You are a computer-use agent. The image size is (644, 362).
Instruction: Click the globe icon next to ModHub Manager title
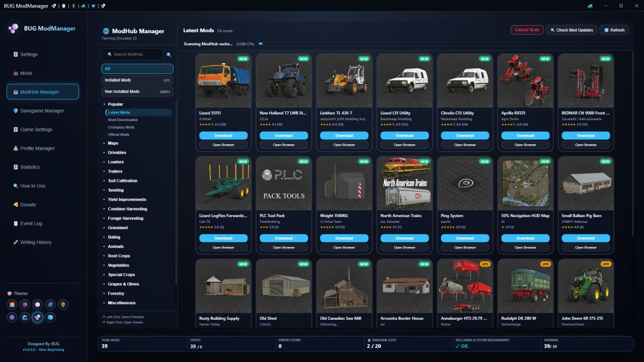coord(106,31)
